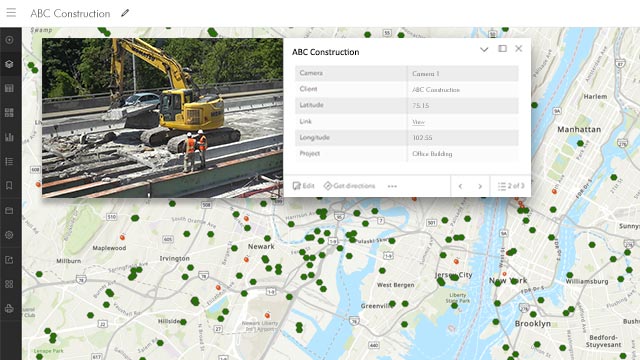Click the View link in Link row
This screenshot has height=360, width=640.
click(418, 122)
